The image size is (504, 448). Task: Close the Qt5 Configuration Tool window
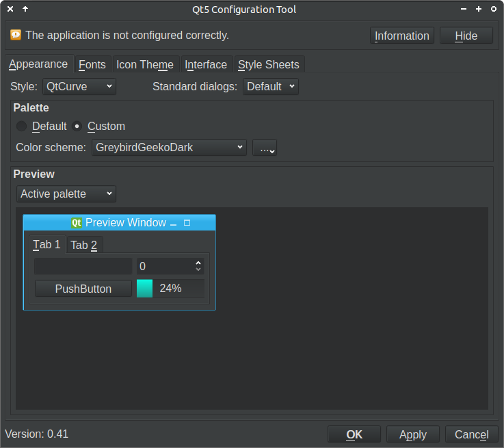10,9
